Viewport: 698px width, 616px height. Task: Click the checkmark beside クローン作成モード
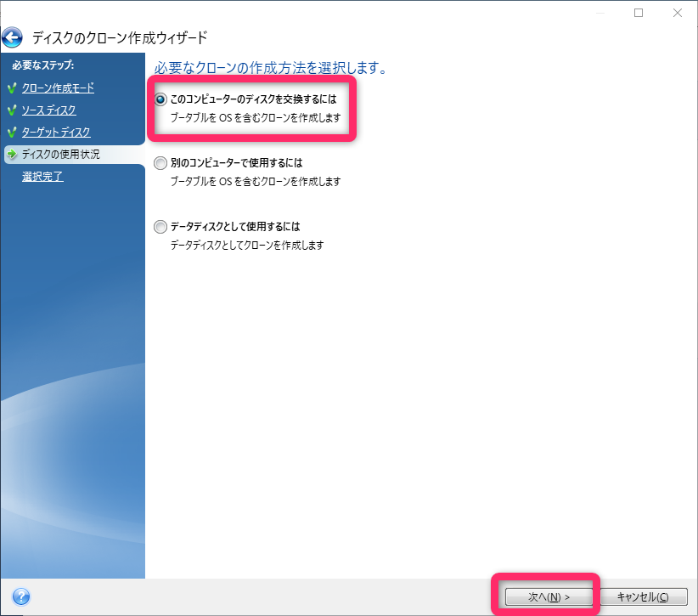(x=12, y=88)
